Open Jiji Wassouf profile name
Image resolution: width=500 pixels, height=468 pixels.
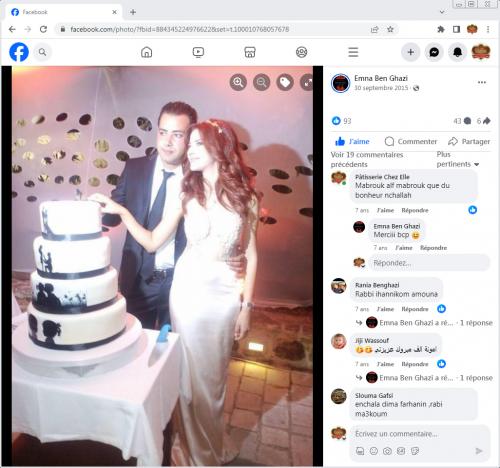372,340
